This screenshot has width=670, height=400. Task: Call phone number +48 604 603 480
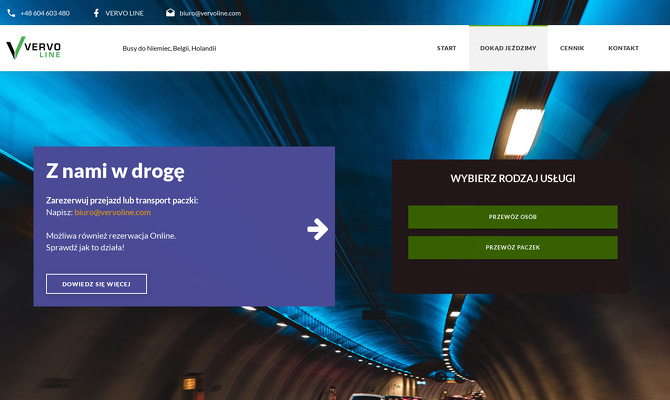(45, 13)
